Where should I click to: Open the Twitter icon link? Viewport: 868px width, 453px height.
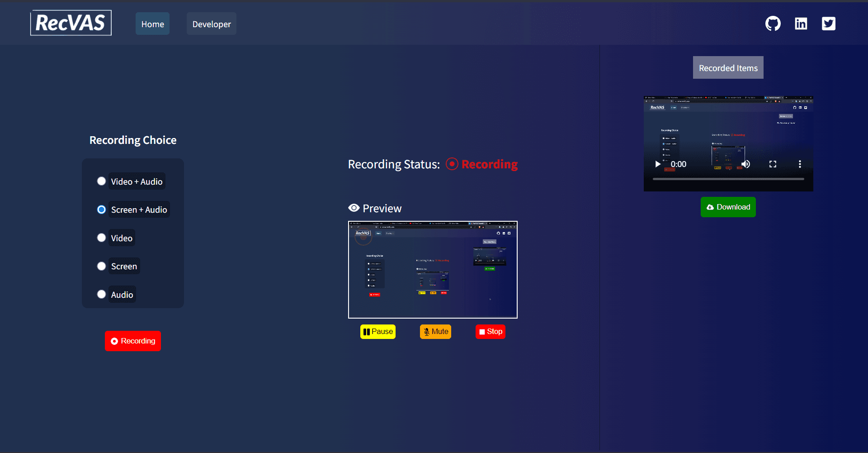[x=828, y=24]
